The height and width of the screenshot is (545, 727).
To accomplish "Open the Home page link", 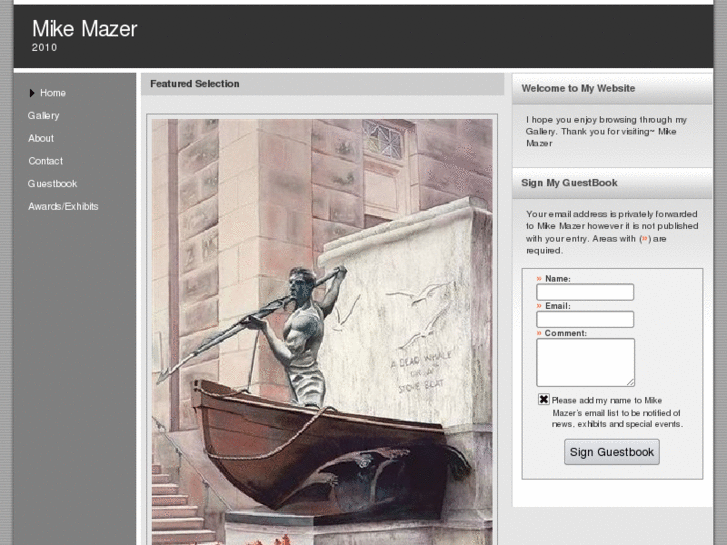I will pos(52,93).
